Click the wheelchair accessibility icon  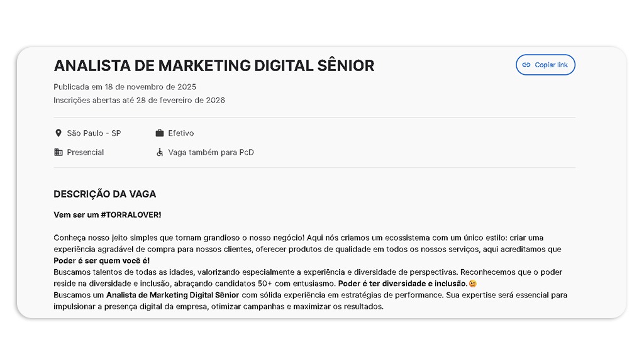(160, 152)
